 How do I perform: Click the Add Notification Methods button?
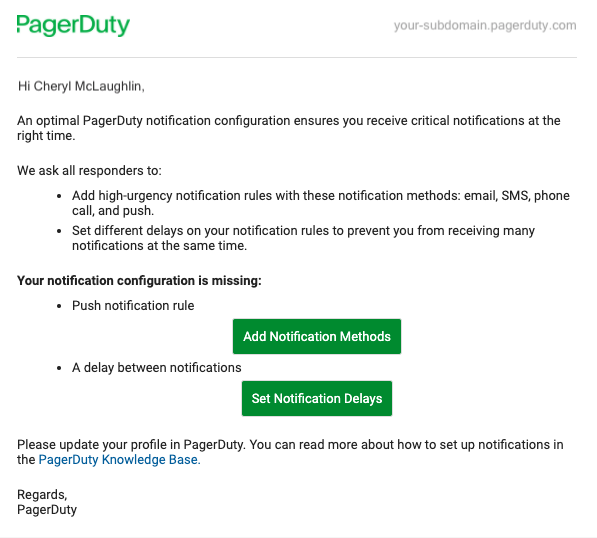(x=317, y=337)
